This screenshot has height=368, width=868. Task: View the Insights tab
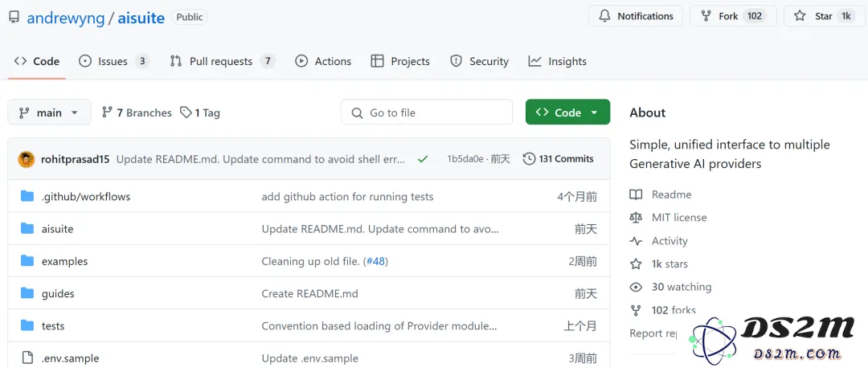point(558,61)
